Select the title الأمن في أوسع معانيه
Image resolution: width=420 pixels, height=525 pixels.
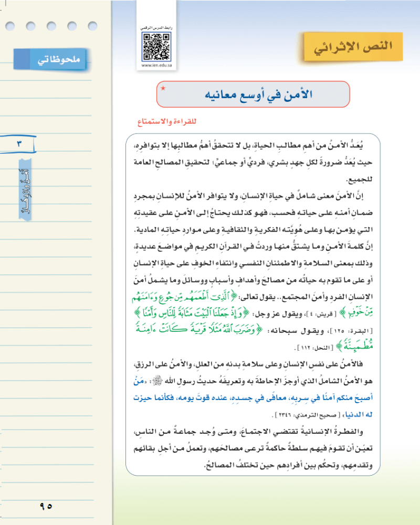tap(259, 94)
